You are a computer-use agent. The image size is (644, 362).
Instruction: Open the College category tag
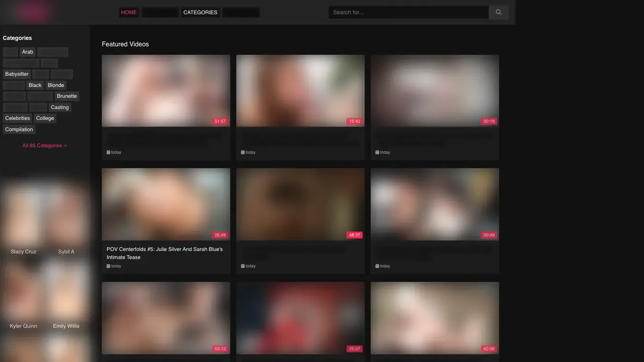pyautogui.click(x=45, y=118)
